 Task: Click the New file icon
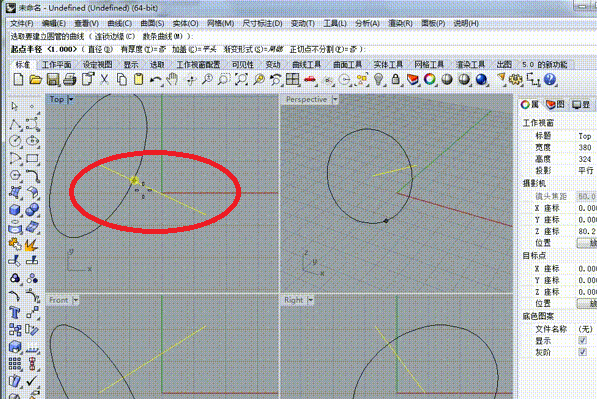pos(18,80)
